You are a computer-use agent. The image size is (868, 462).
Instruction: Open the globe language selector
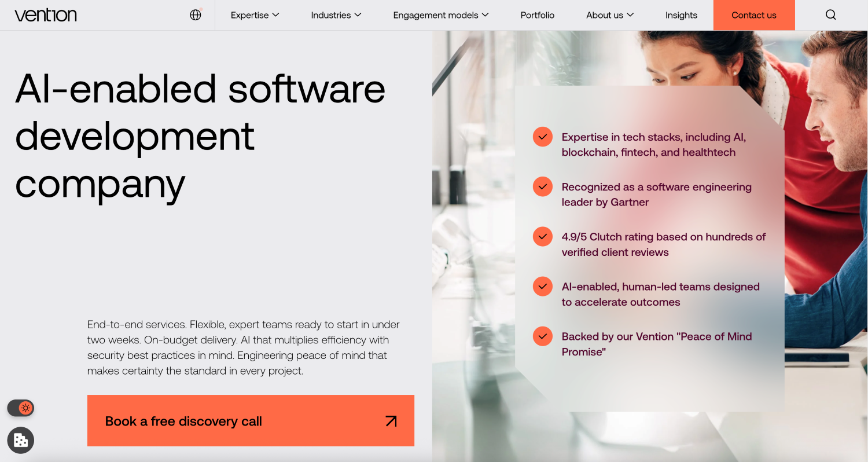coord(196,15)
